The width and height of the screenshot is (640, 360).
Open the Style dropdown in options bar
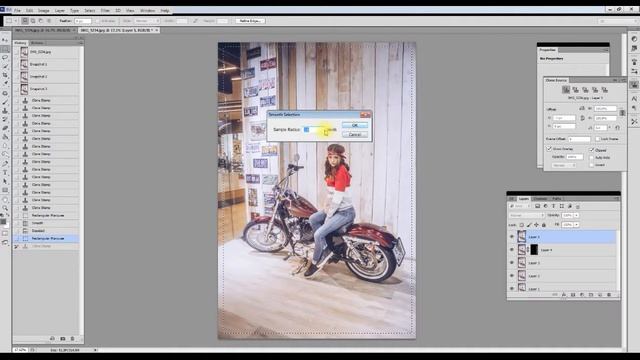pyautogui.click(x=146, y=21)
